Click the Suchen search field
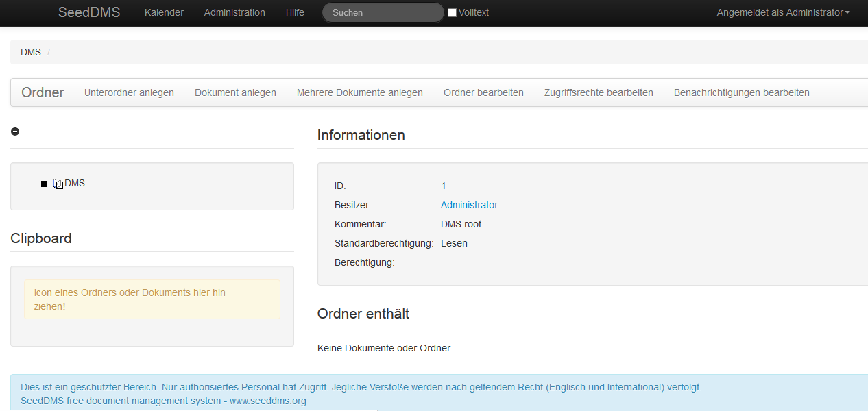The height and width of the screenshot is (411, 868). click(x=383, y=12)
